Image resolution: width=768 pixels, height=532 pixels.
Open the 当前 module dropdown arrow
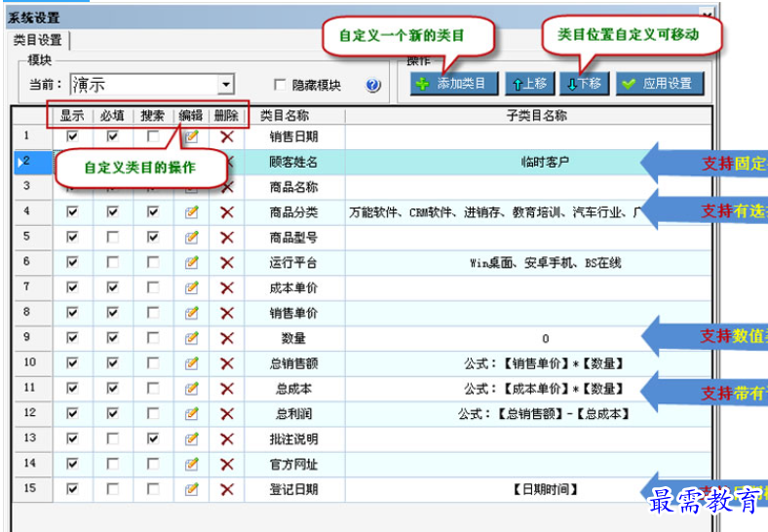click(226, 84)
